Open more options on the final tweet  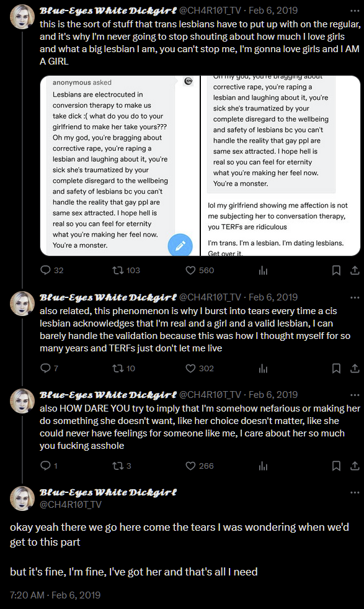[x=355, y=492]
